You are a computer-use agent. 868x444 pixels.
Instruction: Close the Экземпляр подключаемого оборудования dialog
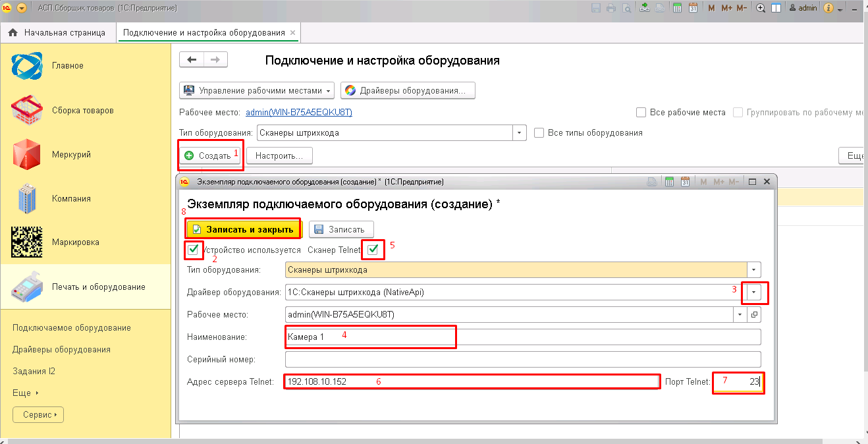767,181
